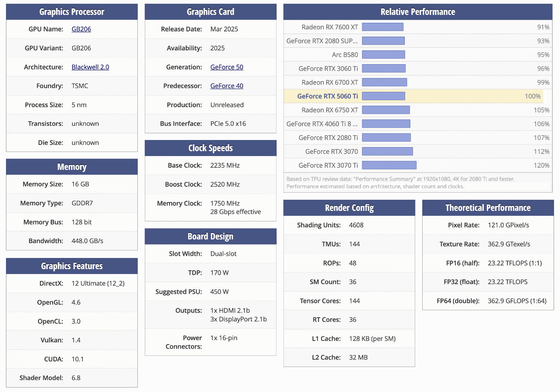Click the 1x HDMI 2.1b output text

(x=230, y=311)
